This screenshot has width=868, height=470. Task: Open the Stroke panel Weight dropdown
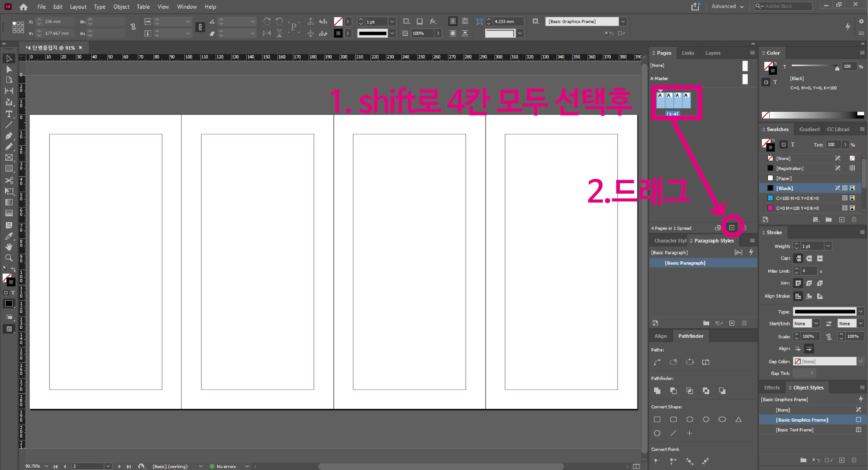point(828,246)
